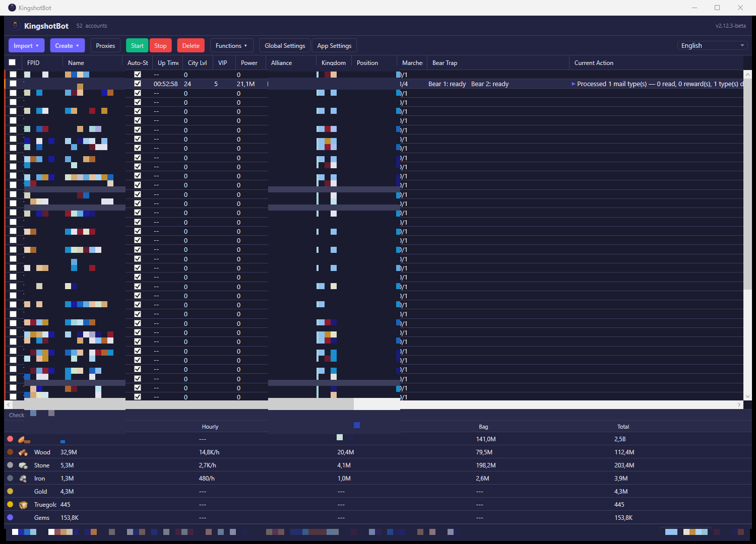Image resolution: width=756 pixels, height=544 pixels.
Task: Open the Create dropdown
Action: tap(67, 45)
